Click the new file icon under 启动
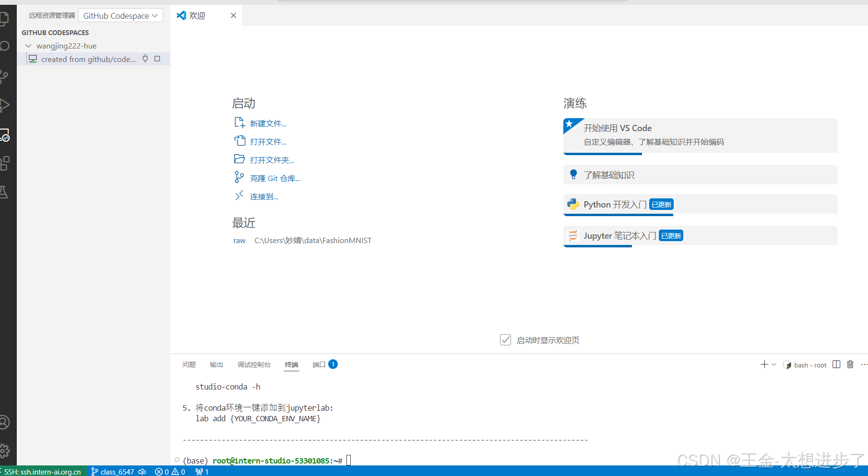The height and width of the screenshot is (476, 868). point(239,123)
